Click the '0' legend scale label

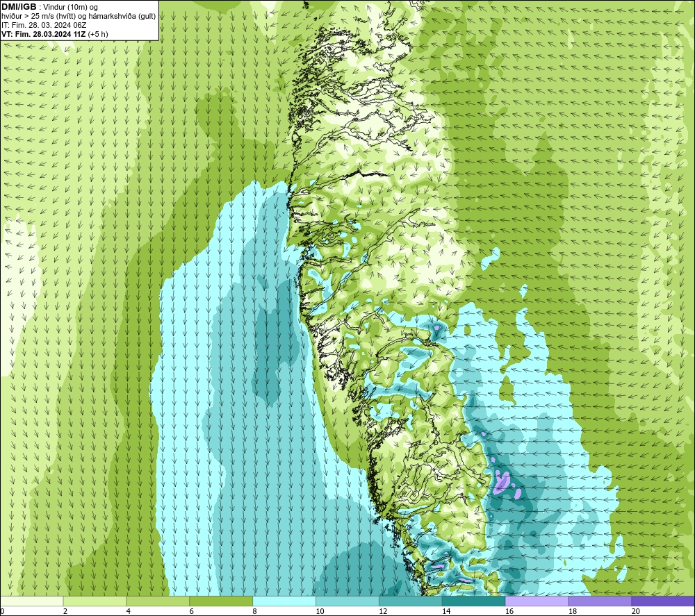pos(2,611)
